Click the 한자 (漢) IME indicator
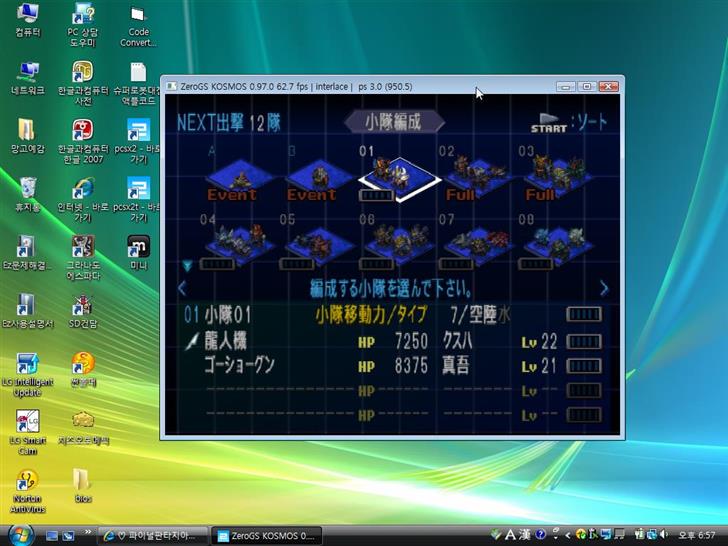 (525, 535)
